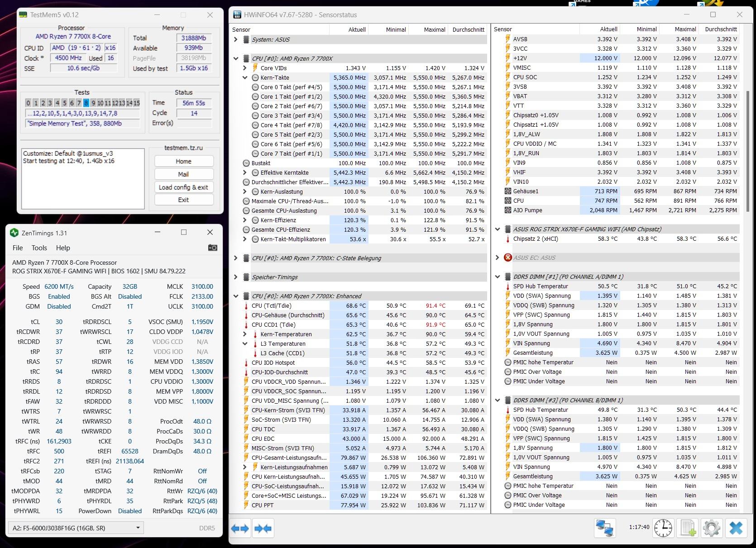Open the Tools menu in ZenTimings
Screen dimensions: 756x548
click(39, 248)
